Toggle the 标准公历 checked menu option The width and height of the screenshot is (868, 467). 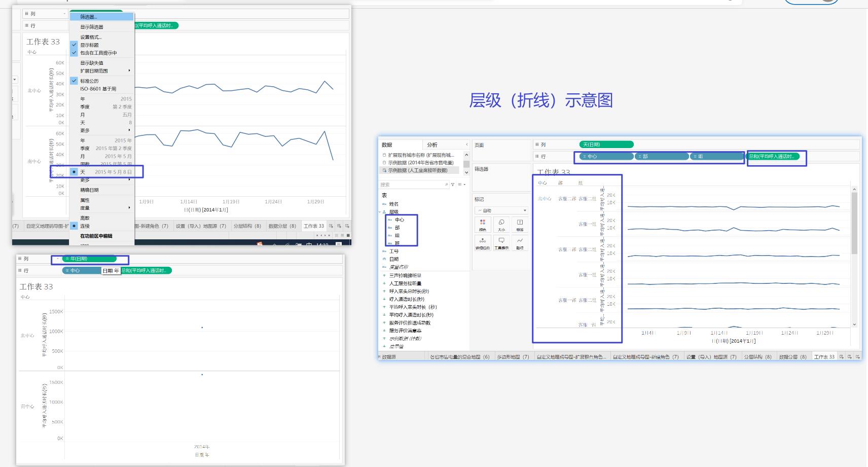pyautogui.click(x=102, y=81)
